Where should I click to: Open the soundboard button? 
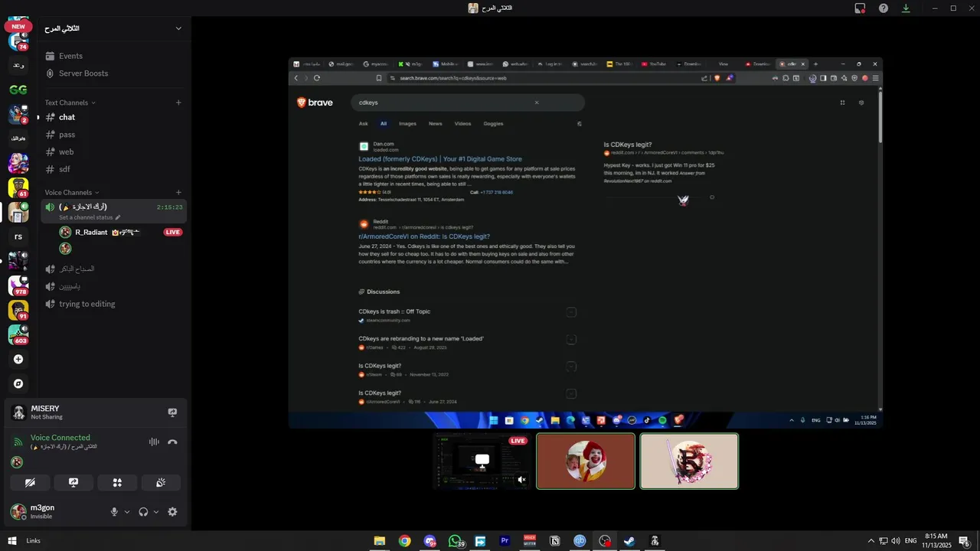pyautogui.click(x=161, y=483)
